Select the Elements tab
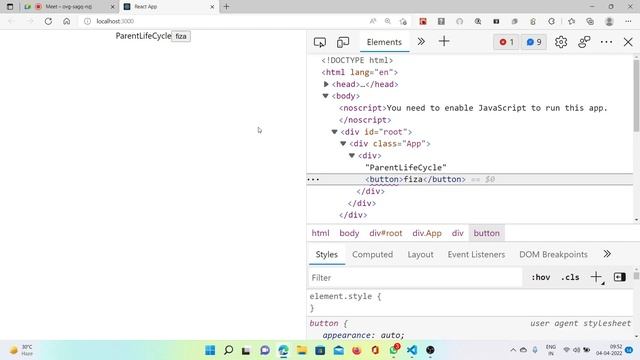The height and width of the screenshot is (360, 640). point(384,42)
